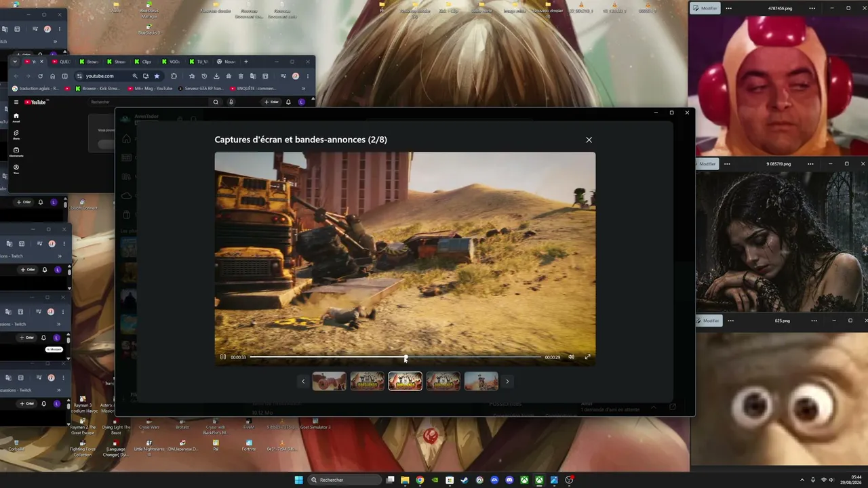Click the YouTube search magnifier button

click(x=216, y=102)
